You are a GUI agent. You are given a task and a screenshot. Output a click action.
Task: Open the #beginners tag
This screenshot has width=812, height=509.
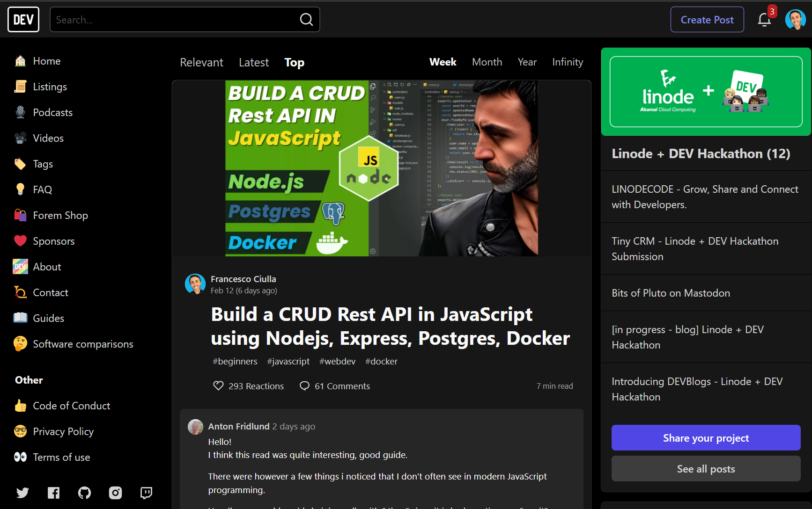click(x=235, y=361)
